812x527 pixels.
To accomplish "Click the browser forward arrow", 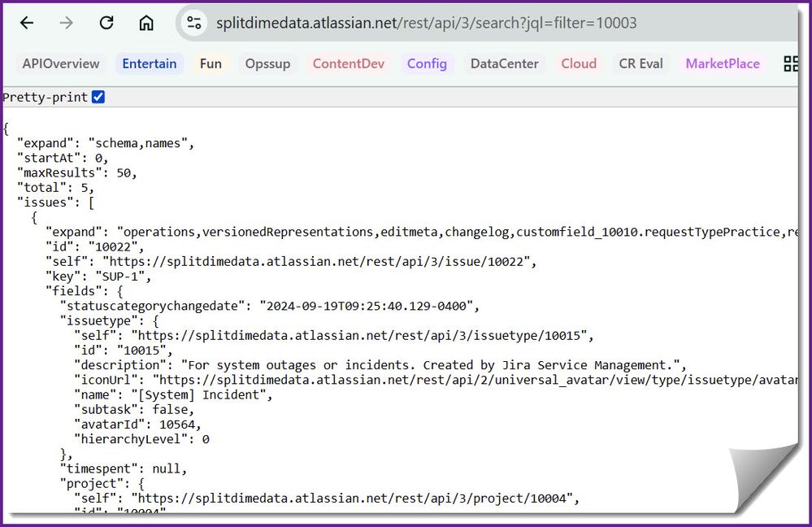I will [67, 23].
